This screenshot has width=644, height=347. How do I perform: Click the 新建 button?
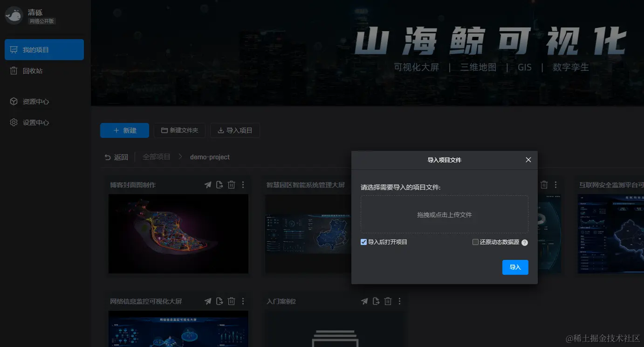124,130
